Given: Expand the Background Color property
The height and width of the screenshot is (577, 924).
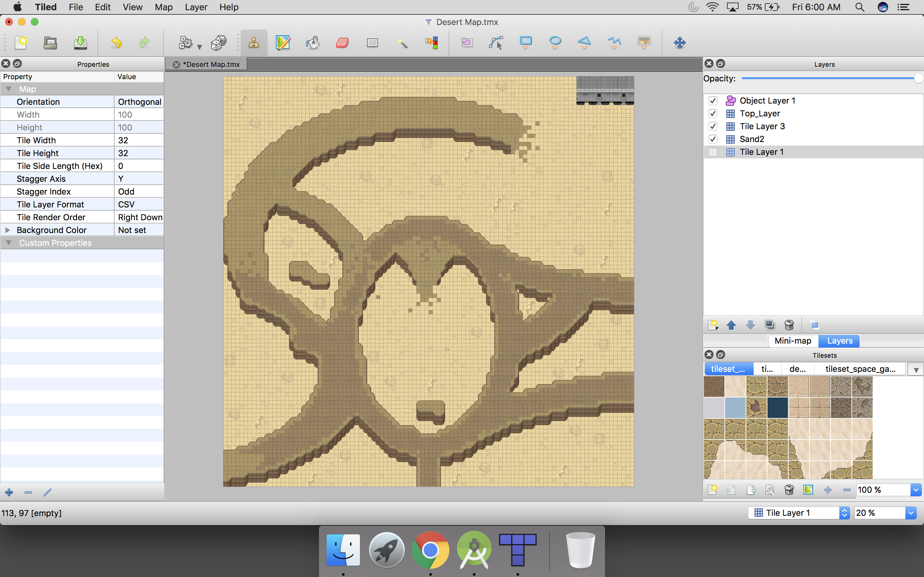Looking at the screenshot, I should (x=7, y=230).
